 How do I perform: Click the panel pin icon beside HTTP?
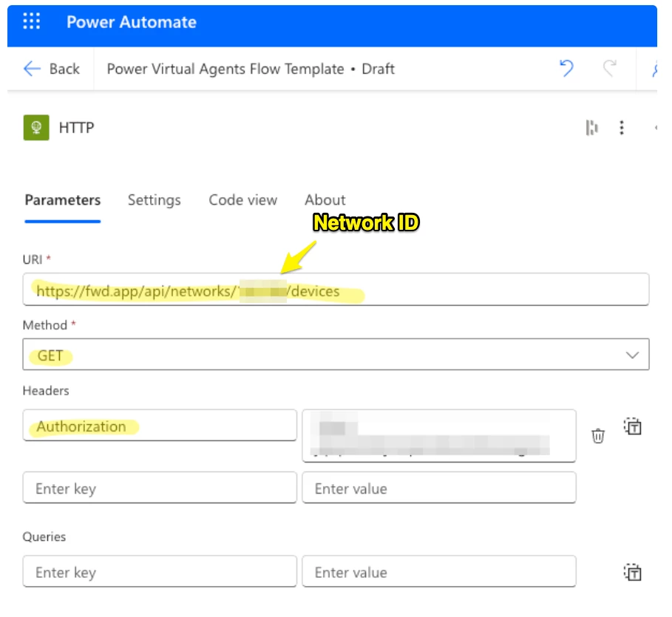point(592,127)
